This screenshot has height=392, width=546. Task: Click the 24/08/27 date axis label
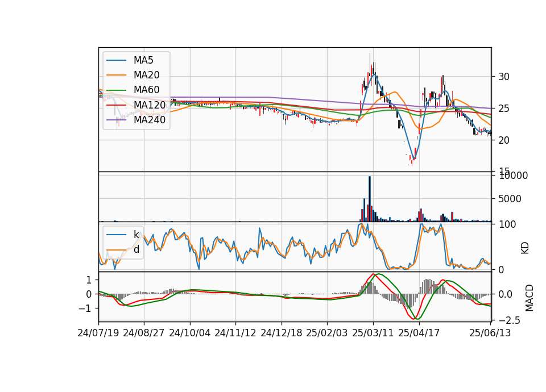pos(144,333)
